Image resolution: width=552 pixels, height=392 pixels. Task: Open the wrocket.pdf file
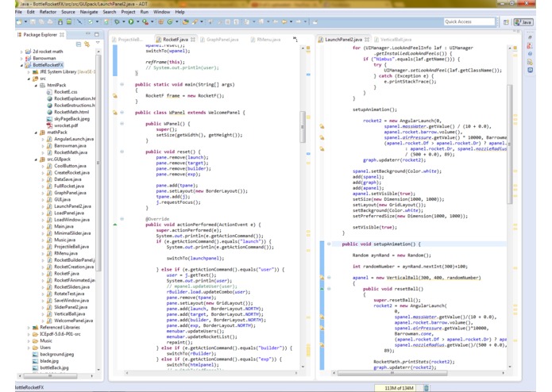click(65, 125)
